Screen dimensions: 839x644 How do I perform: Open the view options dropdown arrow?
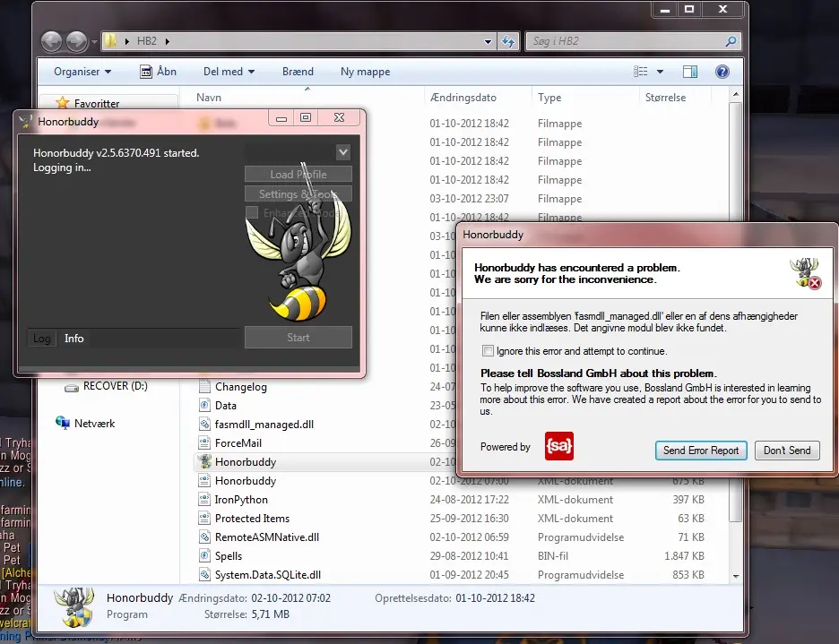[x=660, y=72]
